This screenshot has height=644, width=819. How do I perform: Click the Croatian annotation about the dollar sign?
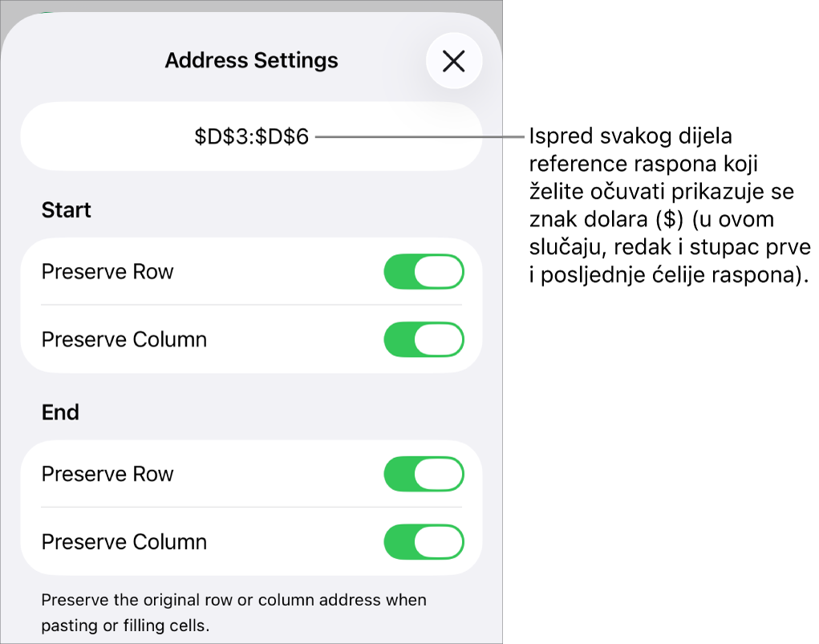point(670,205)
